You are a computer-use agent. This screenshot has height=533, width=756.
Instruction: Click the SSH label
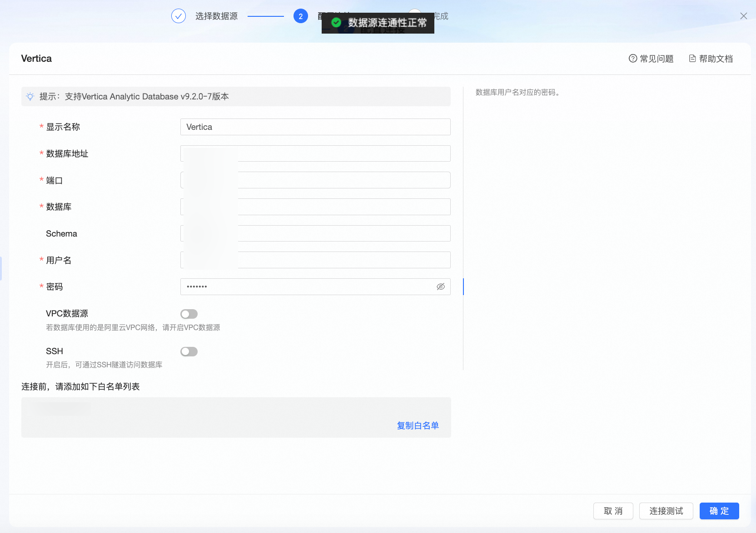point(55,351)
